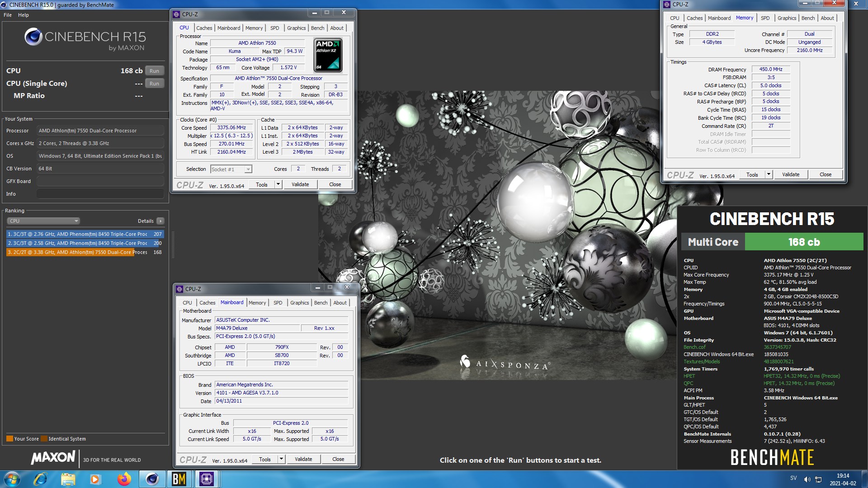Screen dimensions: 868x488
Task: Select second ranking entry Phenom 8450 score 200
Action: [85, 243]
